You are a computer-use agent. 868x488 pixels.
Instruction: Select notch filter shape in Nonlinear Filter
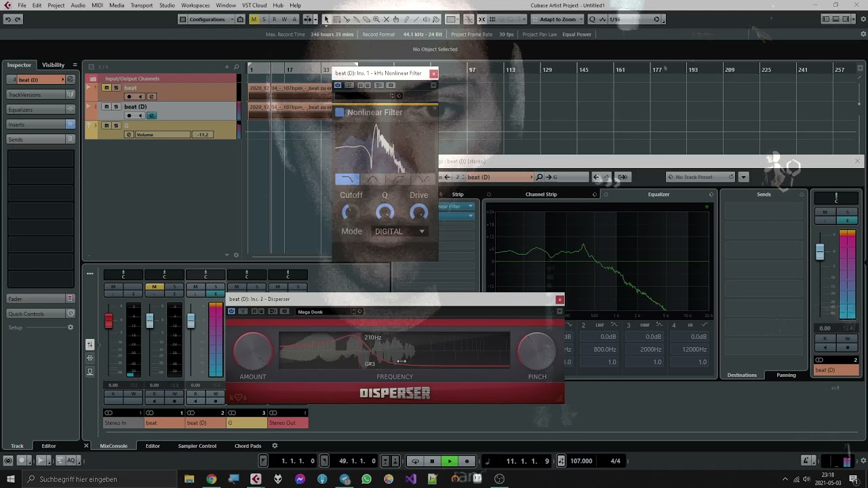pos(422,180)
